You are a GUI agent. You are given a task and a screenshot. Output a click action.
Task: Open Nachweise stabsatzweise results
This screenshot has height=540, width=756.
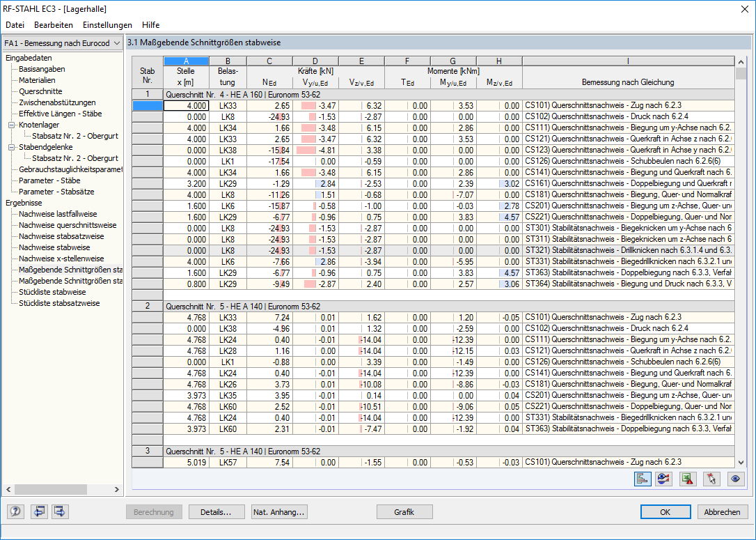pyautogui.click(x=61, y=236)
